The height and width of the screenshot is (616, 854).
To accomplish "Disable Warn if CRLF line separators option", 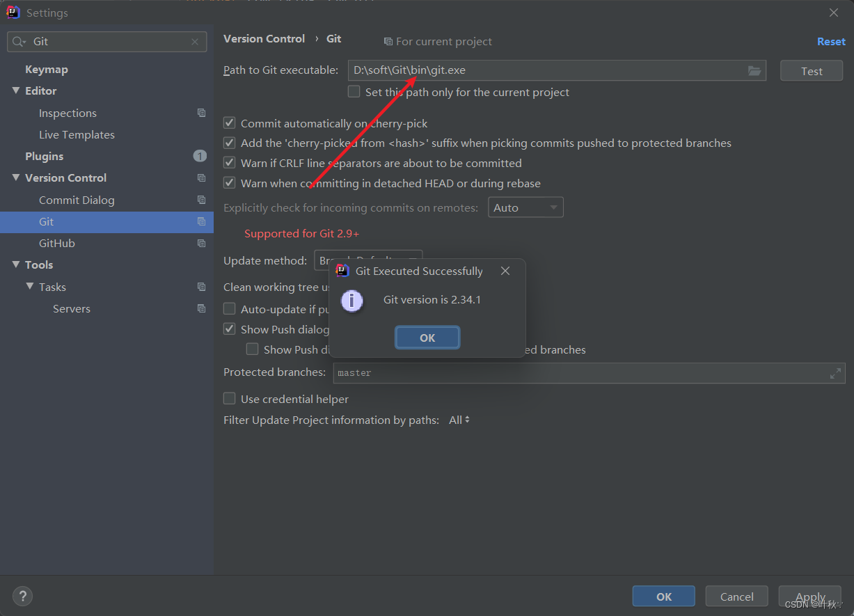I will 229,163.
